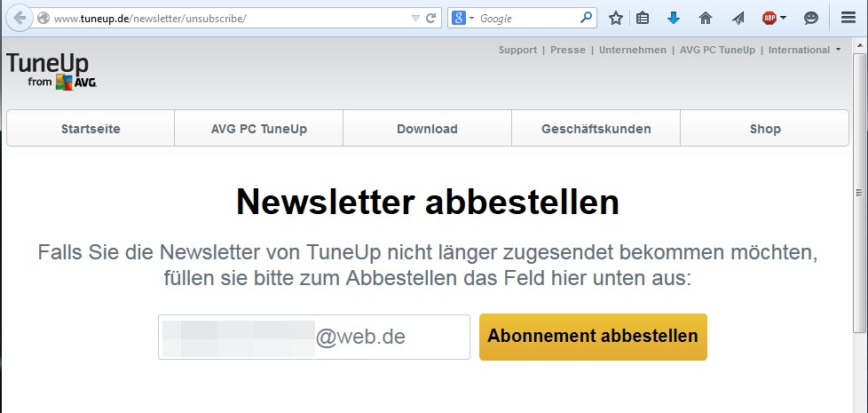Select the AVG PC TuneUp navigation tab
Image resolution: width=868 pixels, height=413 pixels.
click(x=259, y=129)
